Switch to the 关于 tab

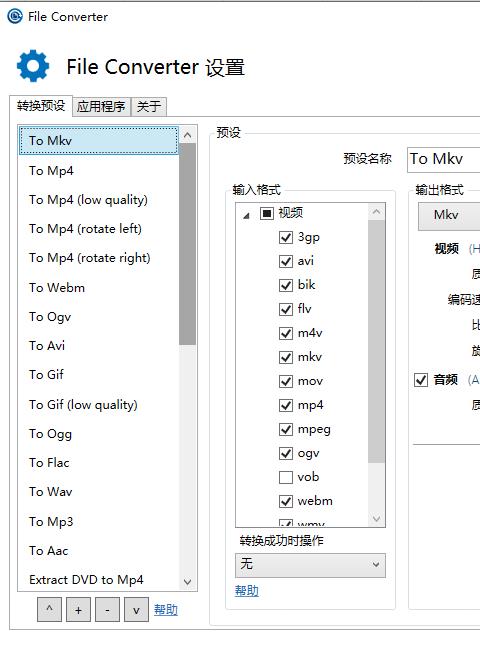tap(149, 107)
